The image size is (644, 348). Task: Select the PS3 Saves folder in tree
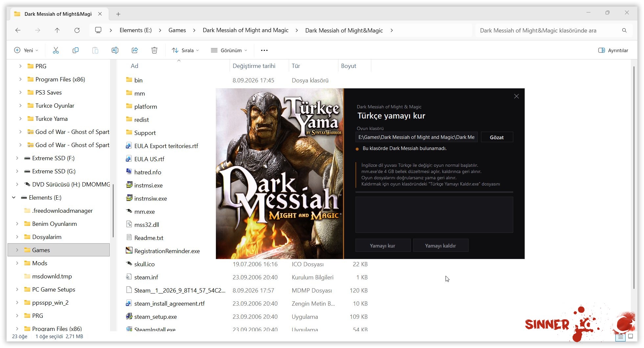pos(49,93)
